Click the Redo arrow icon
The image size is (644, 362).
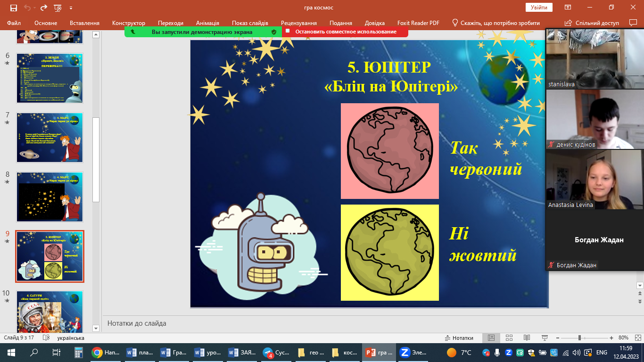pos(44,8)
